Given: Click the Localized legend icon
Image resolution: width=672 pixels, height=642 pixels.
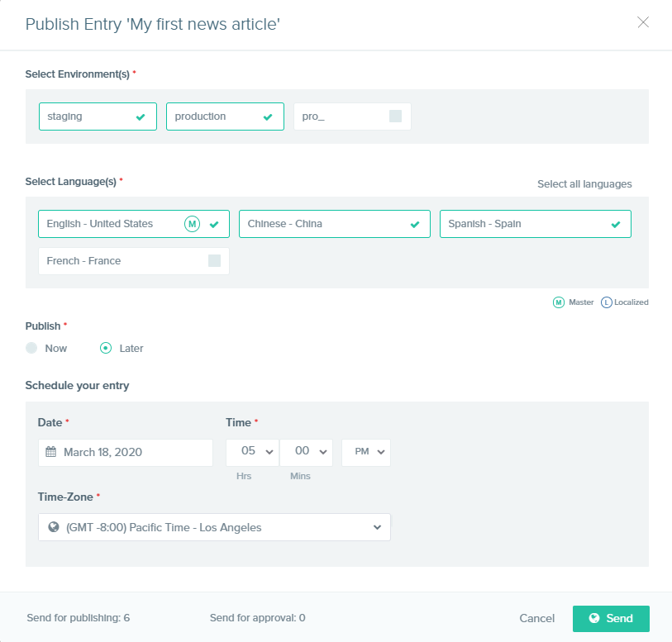Looking at the screenshot, I should pyautogui.click(x=608, y=302).
